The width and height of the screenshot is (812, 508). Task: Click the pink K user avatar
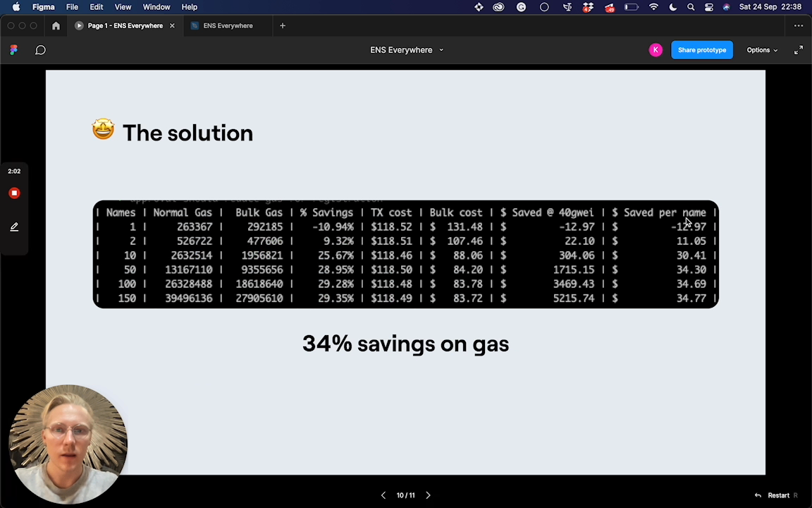(656, 50)
